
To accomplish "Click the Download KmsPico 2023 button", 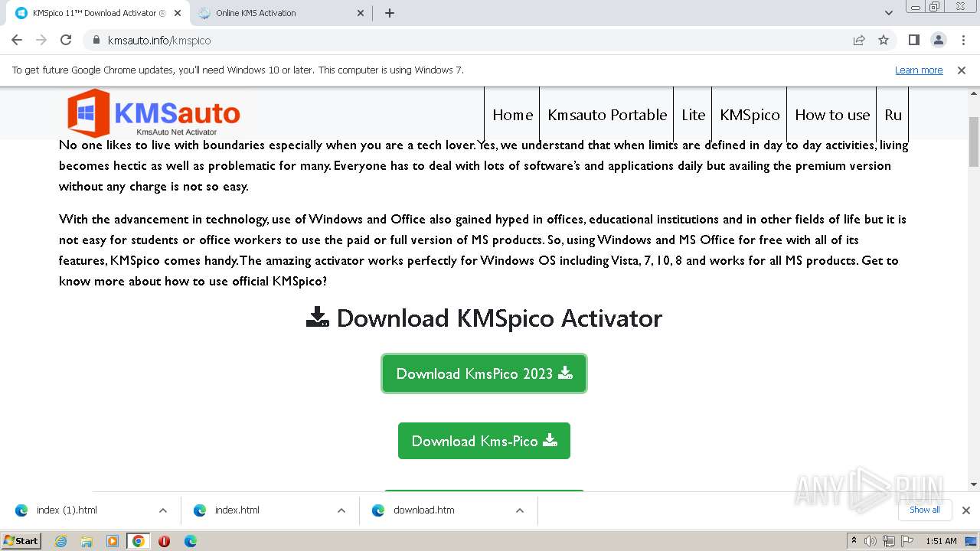I will [x=484, y=373].
